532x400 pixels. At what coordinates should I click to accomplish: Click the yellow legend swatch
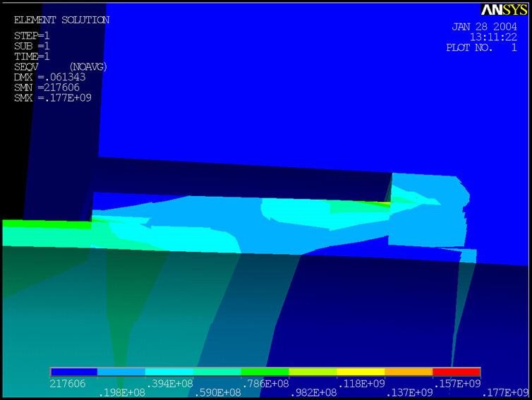click(361, 372)
